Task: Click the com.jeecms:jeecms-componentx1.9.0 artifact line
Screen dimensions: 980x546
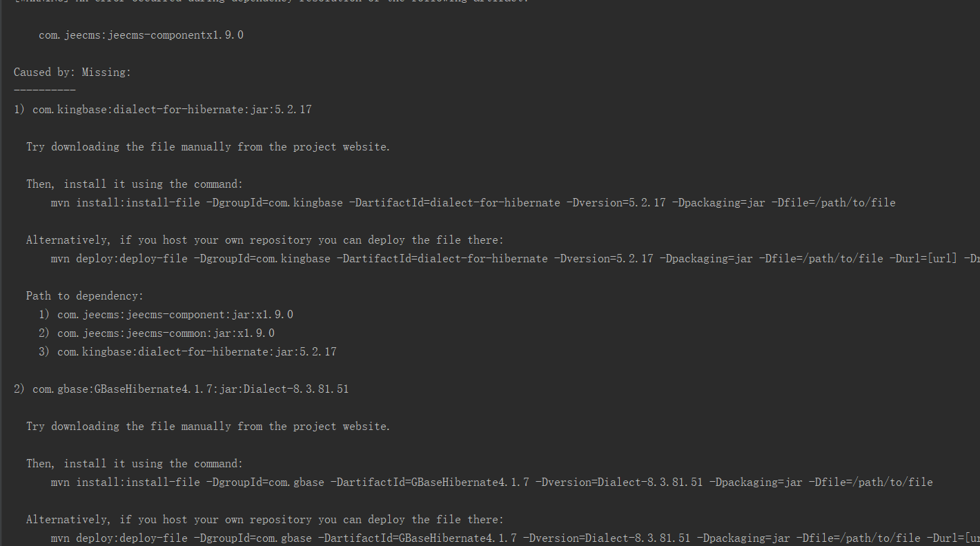Action: 141,35
